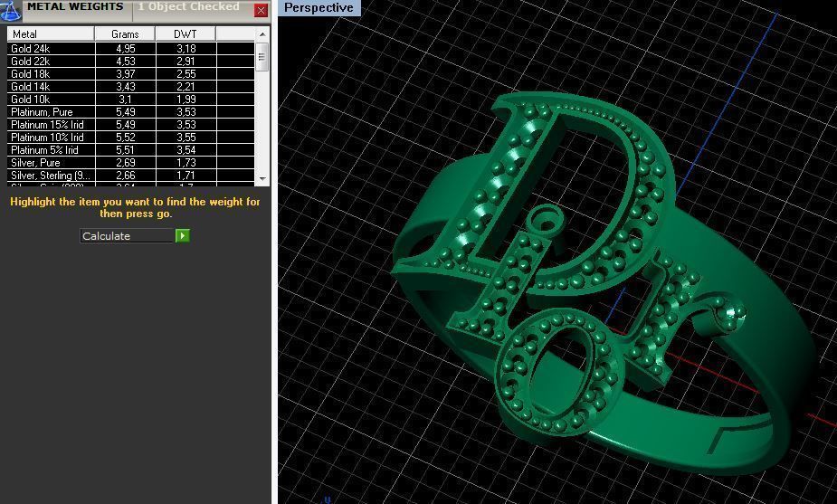
Task: Close the Metal Weights panel
Action: tap(261, 10)
